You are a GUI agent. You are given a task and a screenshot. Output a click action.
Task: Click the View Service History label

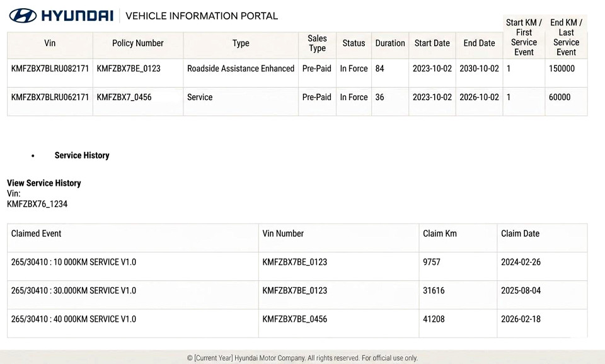coord(44,183)
